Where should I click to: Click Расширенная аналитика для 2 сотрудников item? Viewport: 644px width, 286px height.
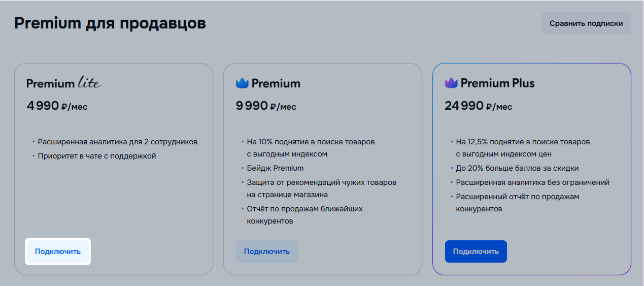117,142
